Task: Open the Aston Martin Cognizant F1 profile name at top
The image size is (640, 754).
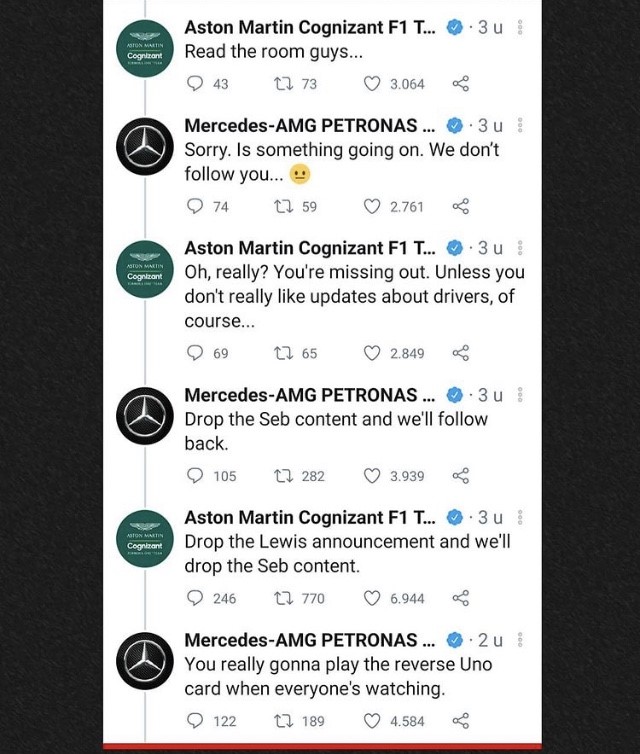Action: [x=310, y=27]
